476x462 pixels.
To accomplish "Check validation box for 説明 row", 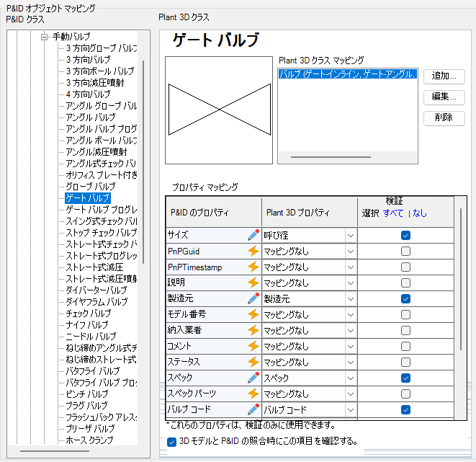I will pos(405,283).
